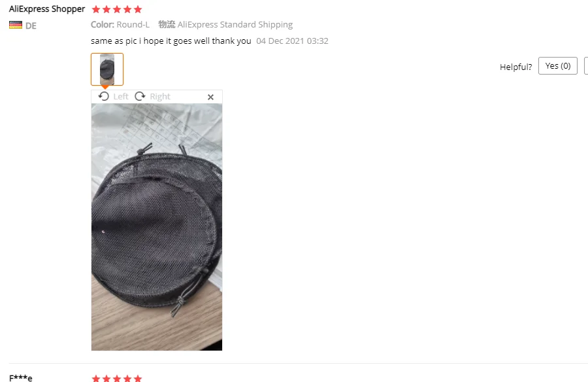Click the first star of AliExpress Shopper's rating

(x=96, y=9)
